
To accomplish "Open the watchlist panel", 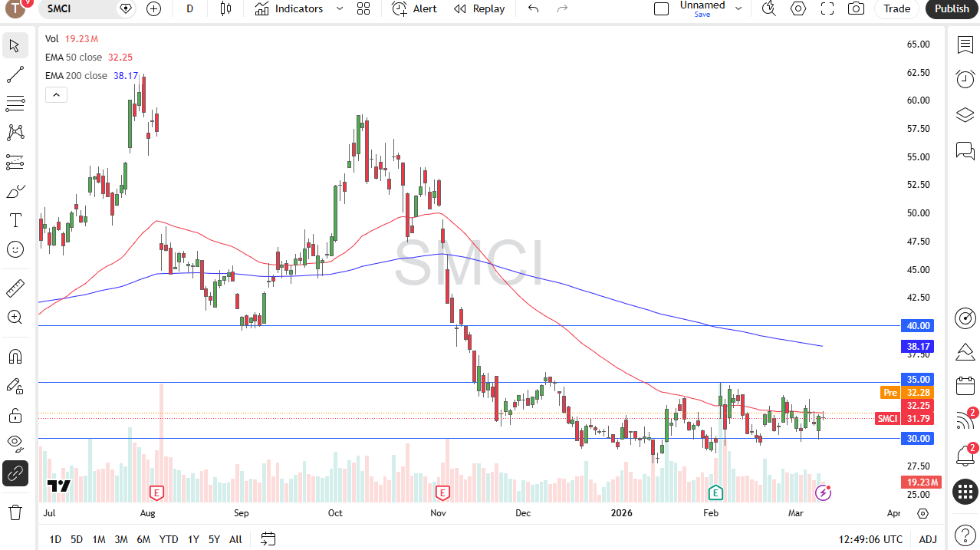I will (x=965, y=45).
